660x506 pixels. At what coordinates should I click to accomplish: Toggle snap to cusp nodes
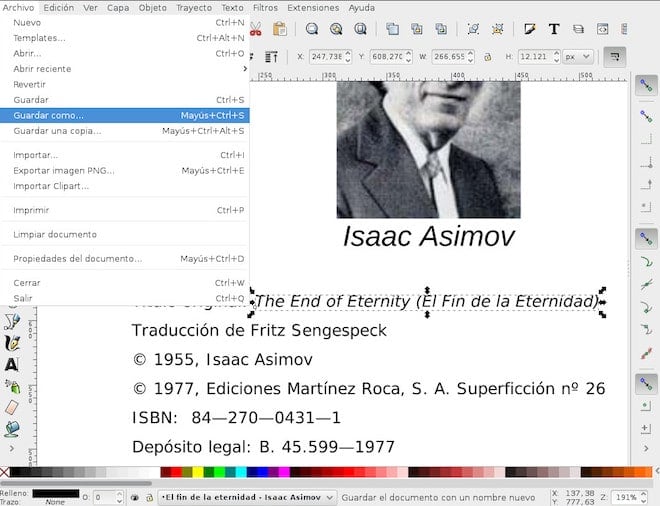[x=646, y=307]
